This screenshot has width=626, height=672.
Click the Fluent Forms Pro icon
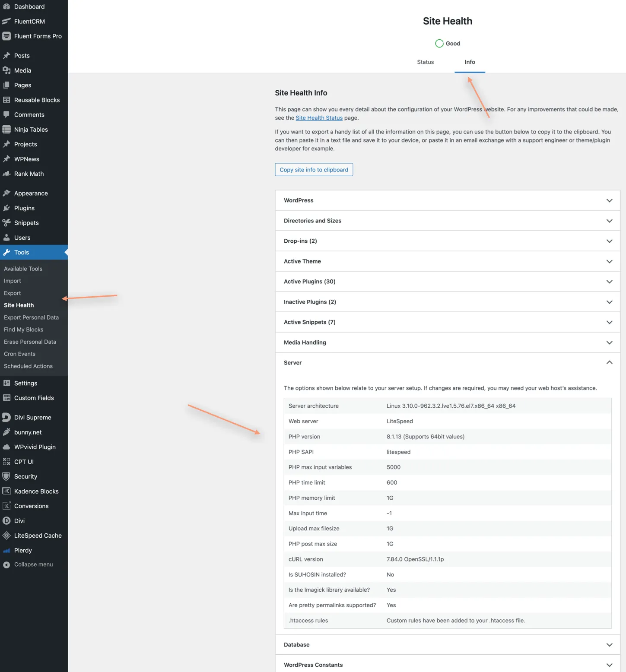pos(6,36)
